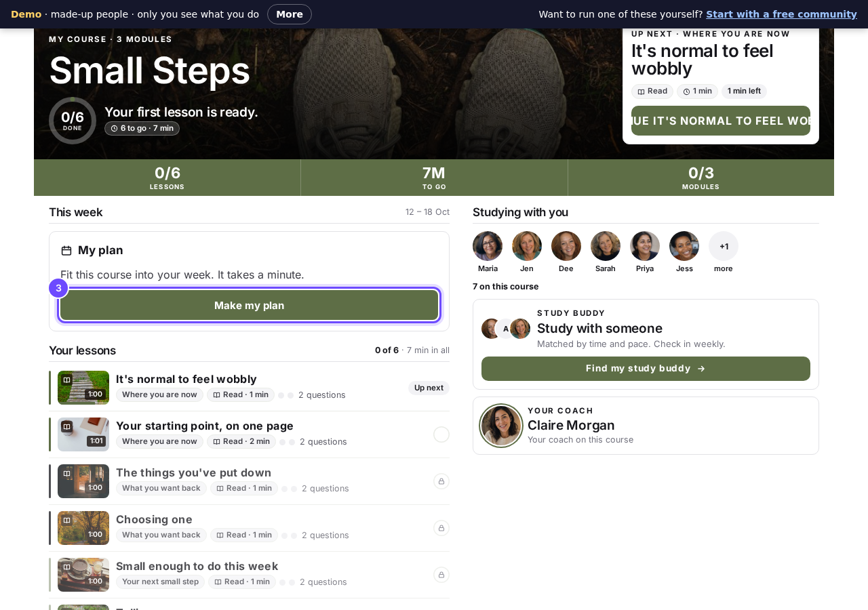Open Start with a free community link

781,14
